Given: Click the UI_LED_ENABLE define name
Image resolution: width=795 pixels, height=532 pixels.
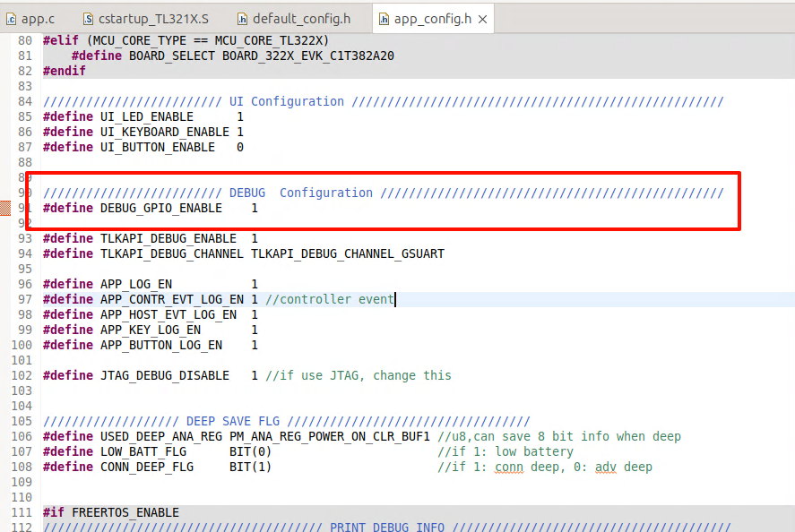Looking at the screenshot, I should 146,116.
